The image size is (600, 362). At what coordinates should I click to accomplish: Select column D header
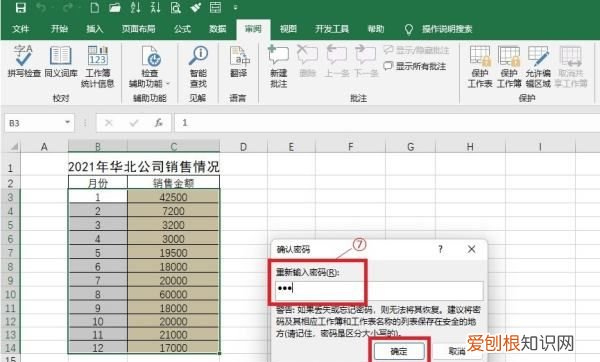click(243, 147)
